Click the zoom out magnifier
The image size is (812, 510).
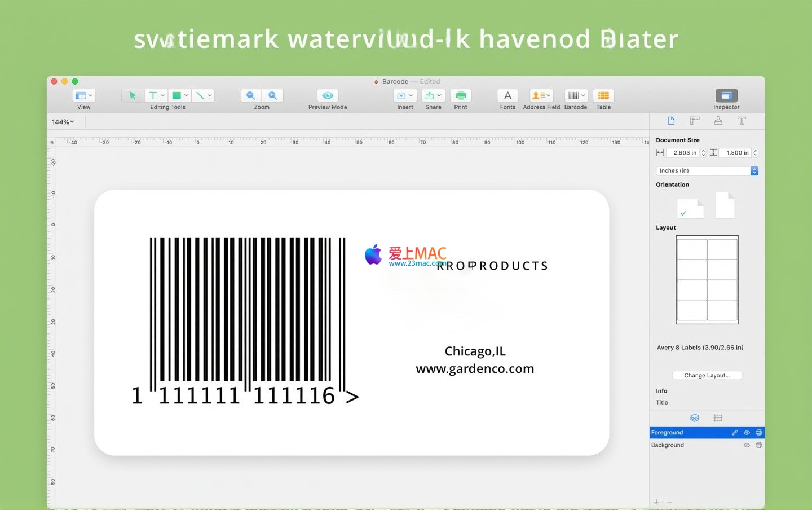coord(251,96)
